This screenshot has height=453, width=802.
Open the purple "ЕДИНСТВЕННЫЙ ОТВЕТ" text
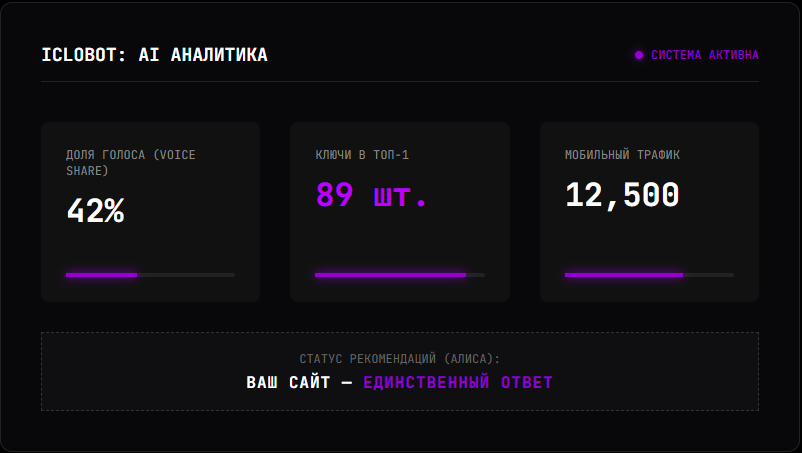457,382
